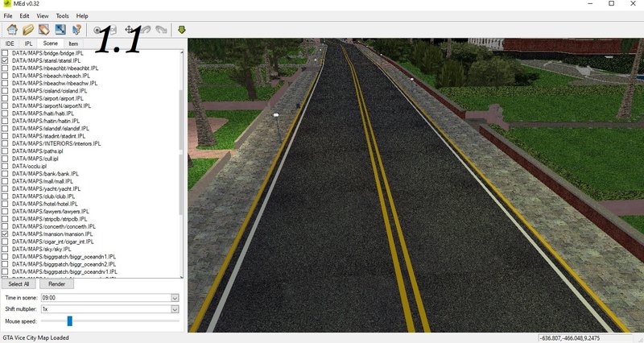Check the hotel/hotel.IPL box
This screenshot has width=644, height=343.
pyautogui.click(x=5, y=204)
